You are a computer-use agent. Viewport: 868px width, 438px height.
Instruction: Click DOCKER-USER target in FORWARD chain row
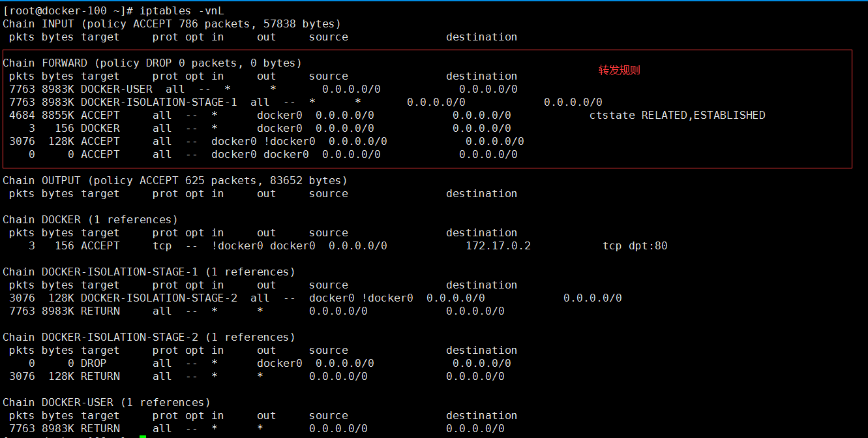click(117, 89)
